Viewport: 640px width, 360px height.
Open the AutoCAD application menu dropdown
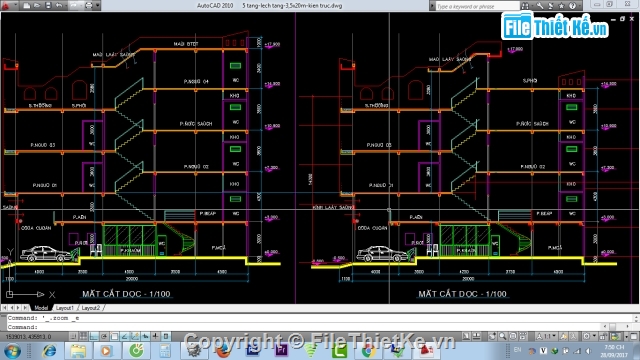click(x=9, y=5)
